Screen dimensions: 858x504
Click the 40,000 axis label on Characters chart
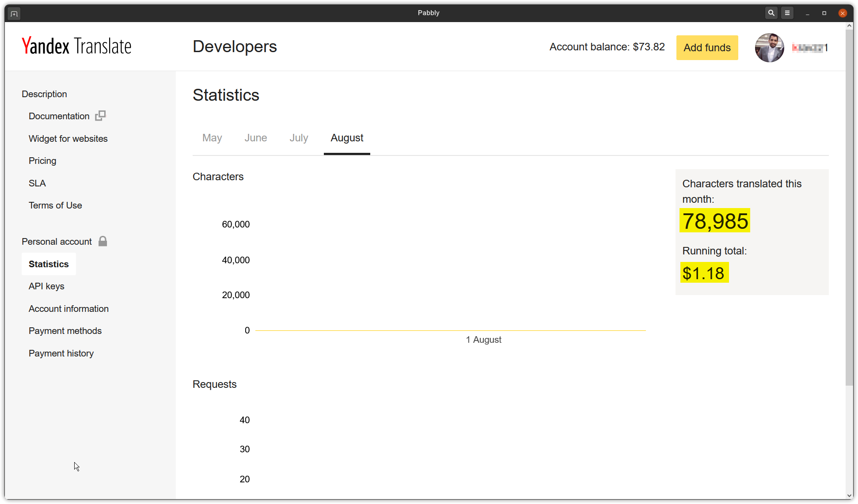(236, 260)
